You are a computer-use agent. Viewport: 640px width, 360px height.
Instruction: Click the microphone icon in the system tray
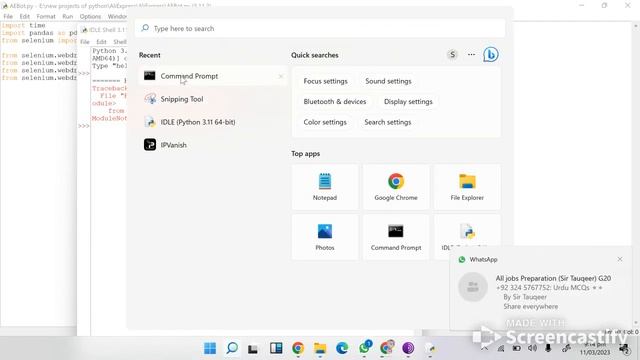click(548, 349)
